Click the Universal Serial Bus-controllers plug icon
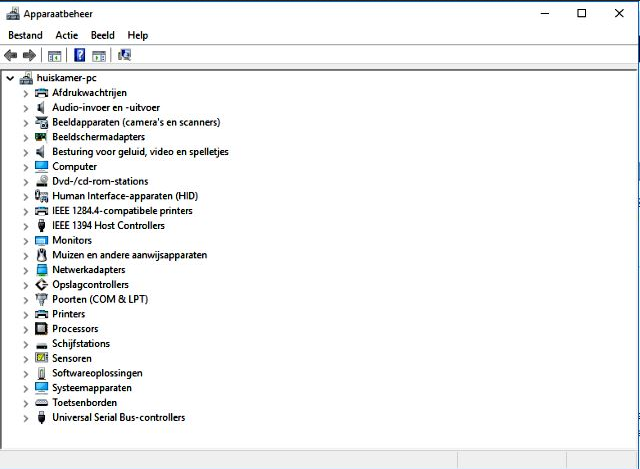 tap(41, 418)
